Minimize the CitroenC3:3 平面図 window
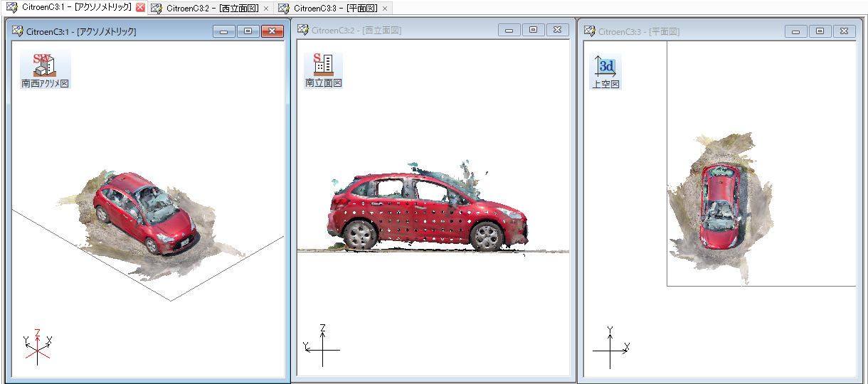 tap(796, 31)
